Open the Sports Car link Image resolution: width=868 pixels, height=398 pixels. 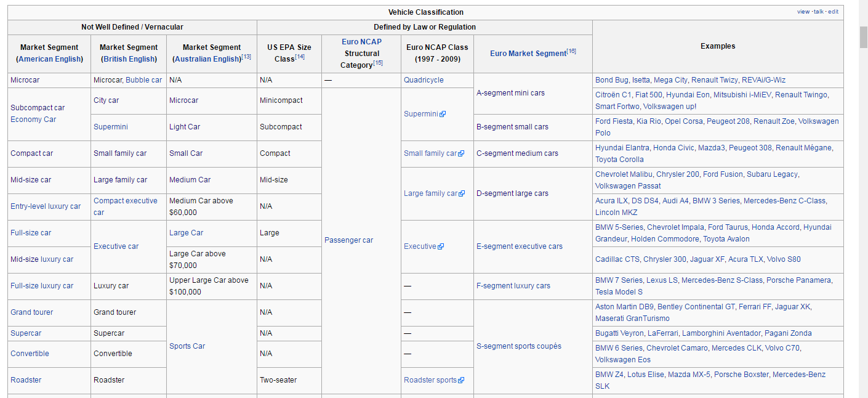tap(187, 346)
